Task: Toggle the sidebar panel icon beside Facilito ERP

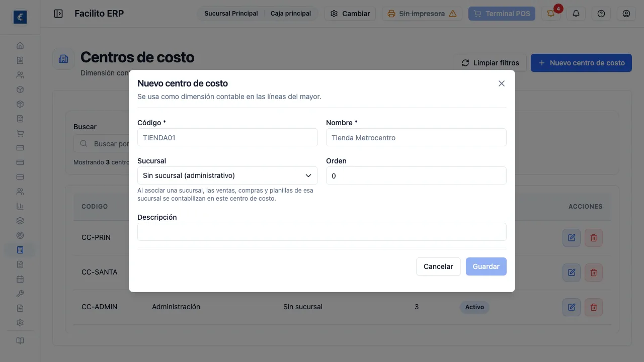Action: (x=58, y=14)
